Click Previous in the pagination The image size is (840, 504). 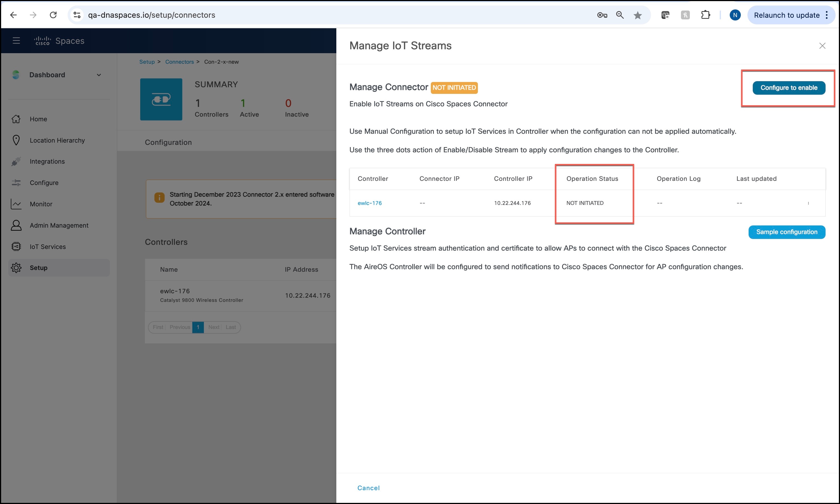click(x=180, y=327)
